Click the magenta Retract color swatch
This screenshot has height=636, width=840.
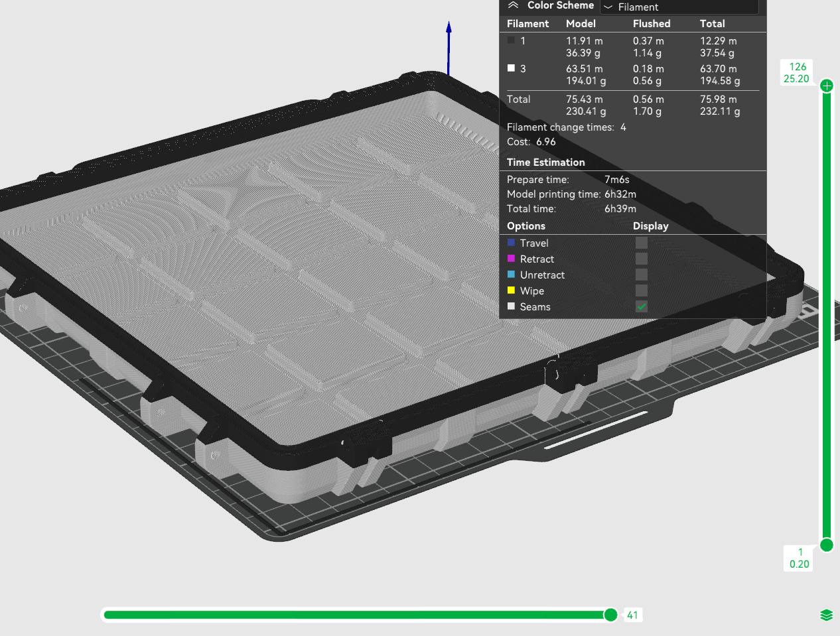511,258
